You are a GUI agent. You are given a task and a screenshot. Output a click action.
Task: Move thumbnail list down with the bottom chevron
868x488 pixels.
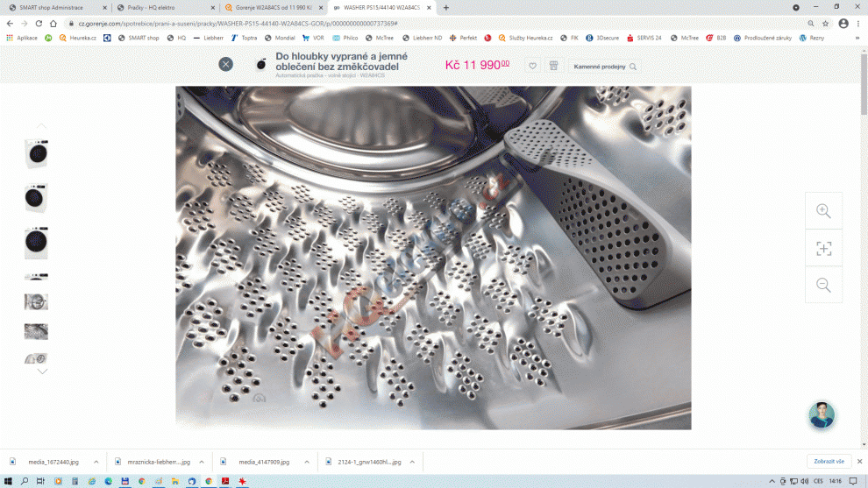(42, 371)
